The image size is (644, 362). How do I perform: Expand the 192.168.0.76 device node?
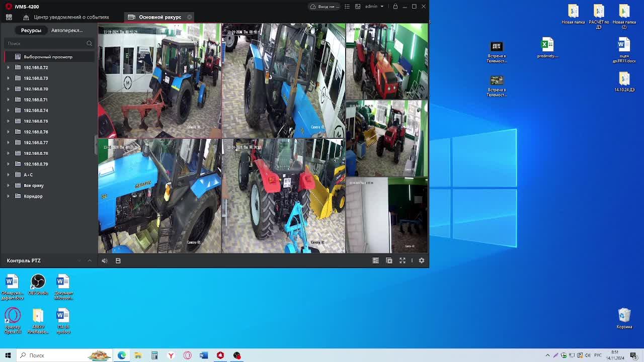coord(8,132)
